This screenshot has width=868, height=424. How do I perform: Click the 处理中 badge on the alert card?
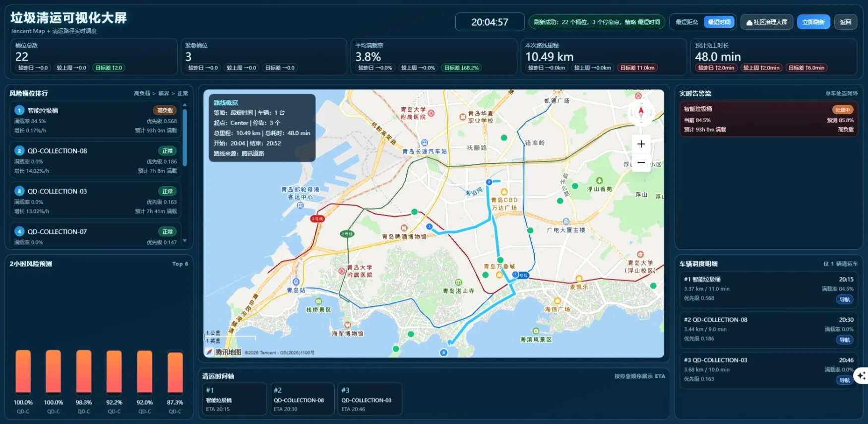click(843, 110)
